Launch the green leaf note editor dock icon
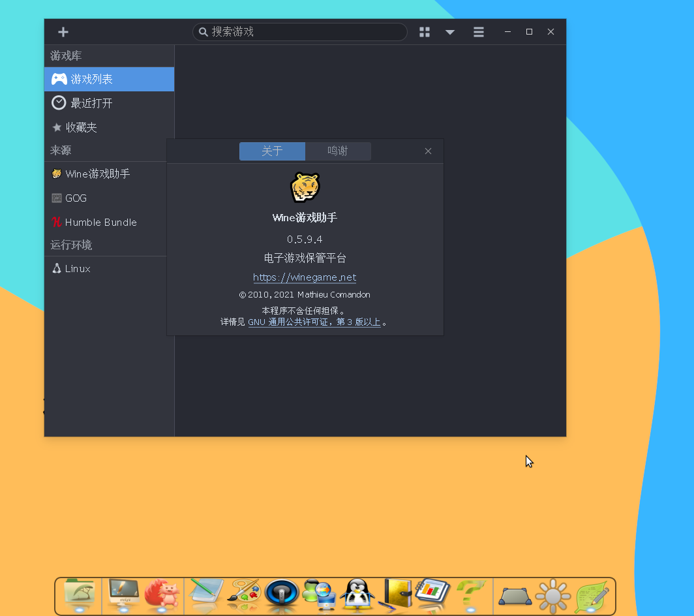Screen dimensions: 694x616 click(x=592, y=596)
